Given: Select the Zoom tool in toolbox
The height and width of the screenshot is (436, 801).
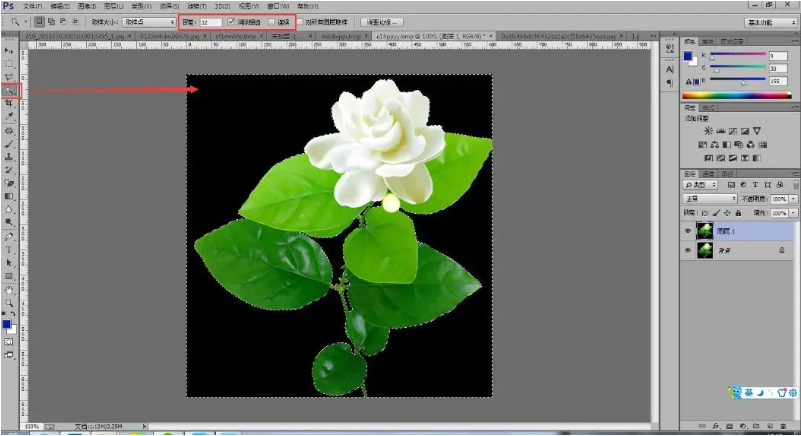Looking at the screenshot, I should pyautogui.click(x=9, y=301).
